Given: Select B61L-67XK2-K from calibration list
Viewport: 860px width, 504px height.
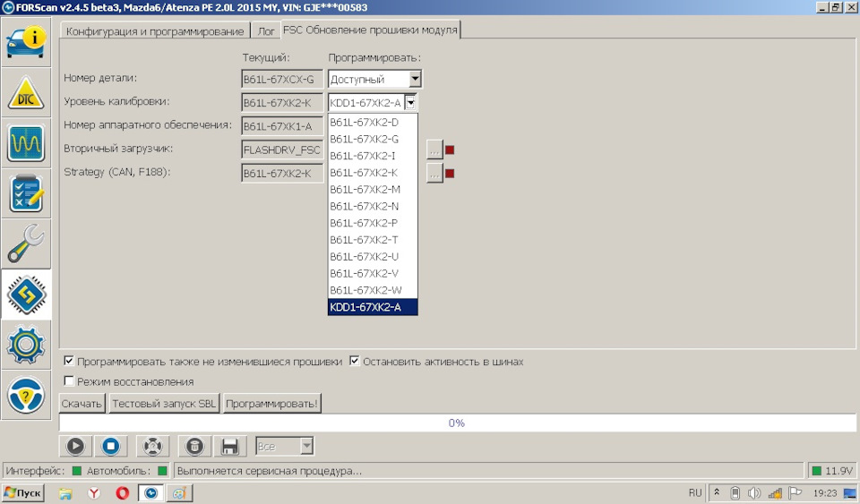Looking at the screenshot, I should tap(373, 173).
